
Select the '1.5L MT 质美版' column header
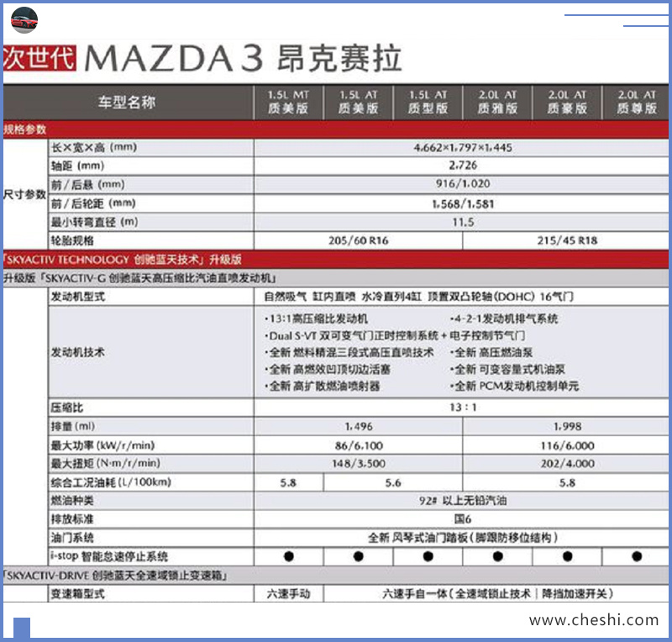pos(288,103)
